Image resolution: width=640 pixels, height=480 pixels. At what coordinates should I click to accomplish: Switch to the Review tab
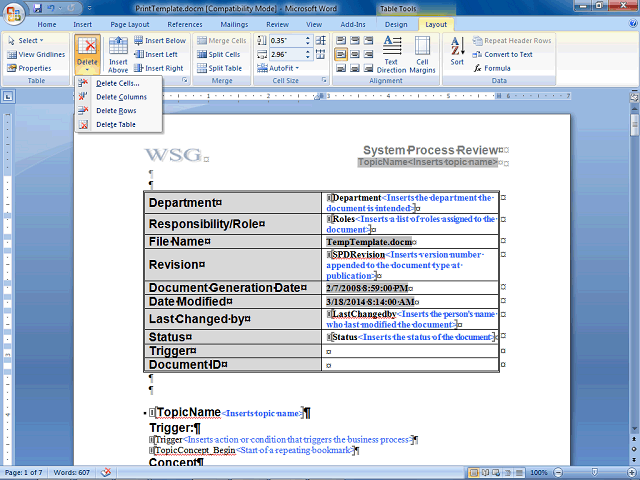pos(278,24)
